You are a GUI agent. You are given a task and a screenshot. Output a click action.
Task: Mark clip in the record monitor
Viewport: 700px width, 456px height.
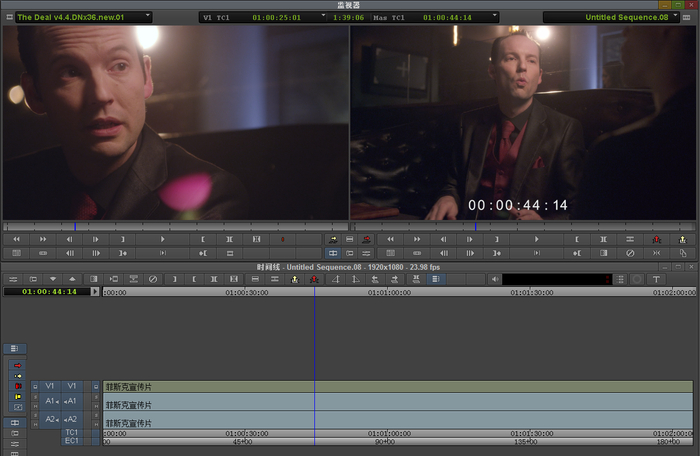point(604,239)
